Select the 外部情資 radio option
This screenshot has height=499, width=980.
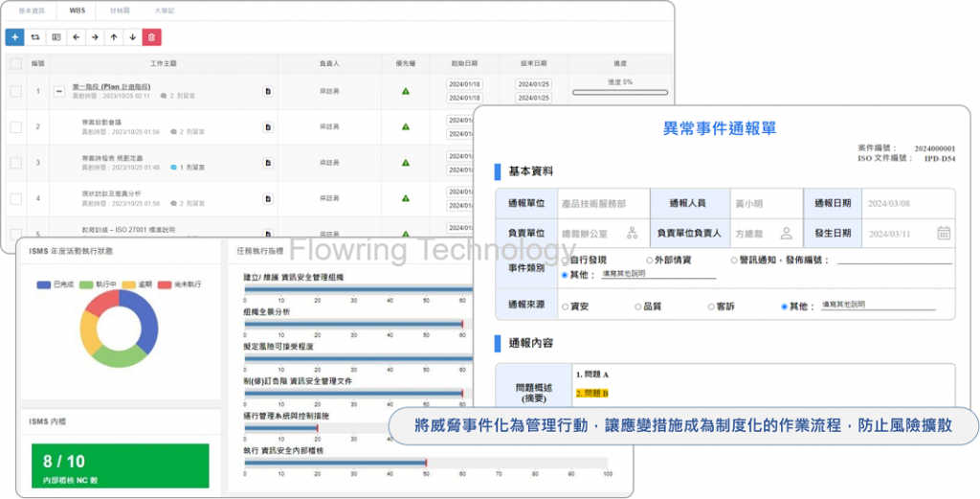pyautogui.click(x=650, y=260)
